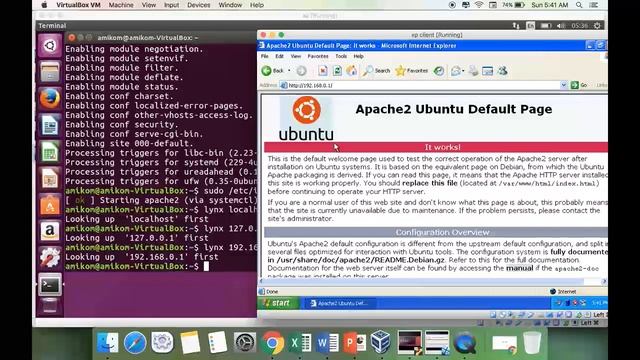
Task: Open VirtualBox from the macOS Dock
Action: (x=381, y=342)
